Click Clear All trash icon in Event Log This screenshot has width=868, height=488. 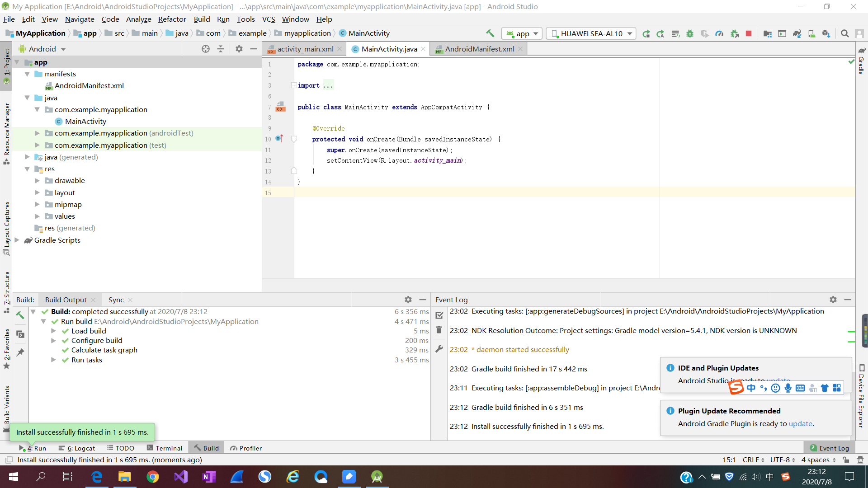tap(439, 330)
